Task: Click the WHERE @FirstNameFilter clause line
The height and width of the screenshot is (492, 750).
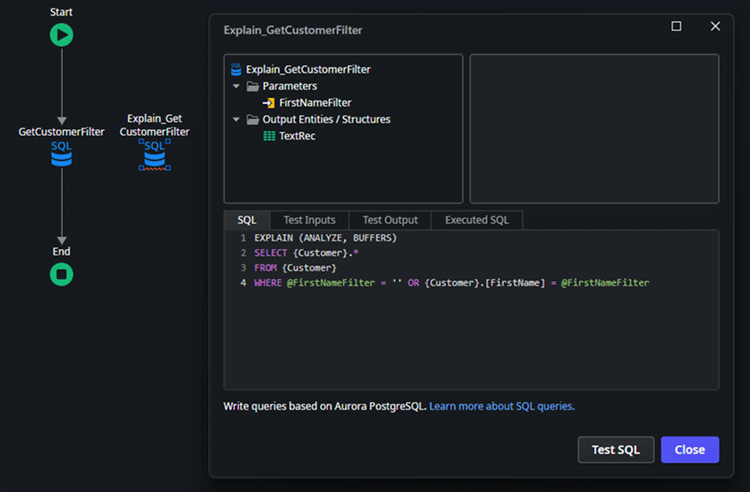Action: [x=452, y=283]
